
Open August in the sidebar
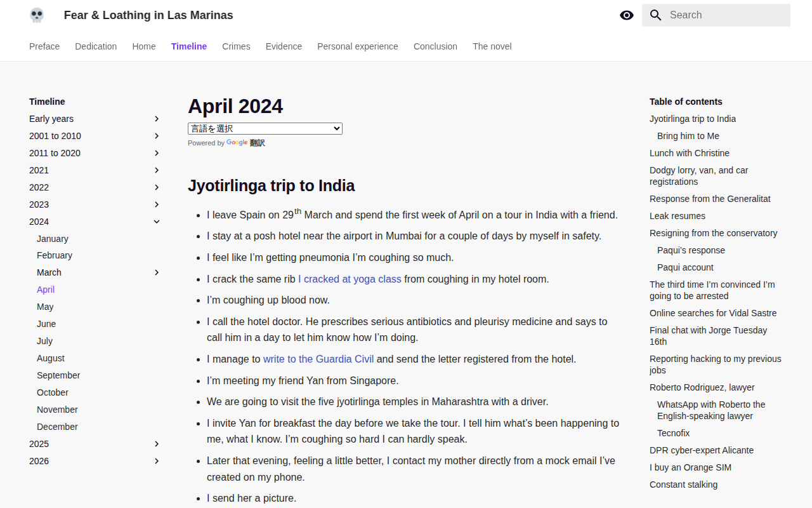point(51,358)
